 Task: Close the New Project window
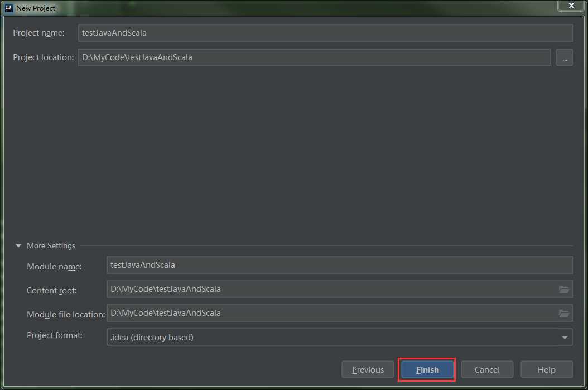571,6
